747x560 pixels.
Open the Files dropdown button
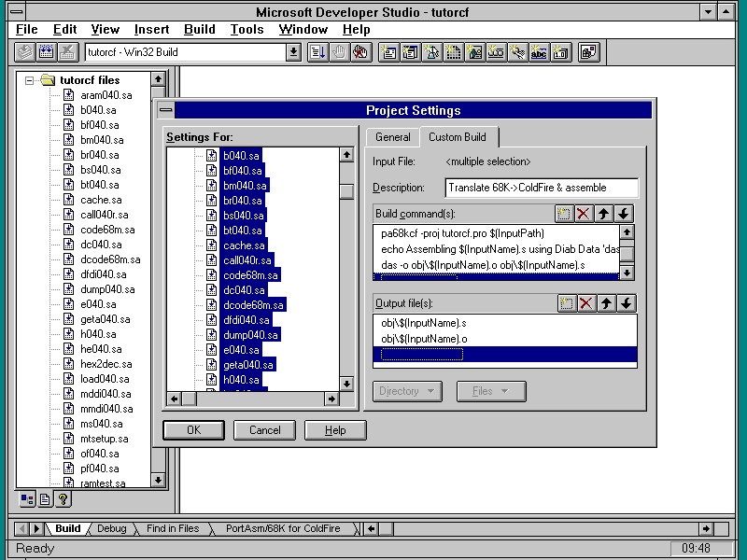(490, 391)
